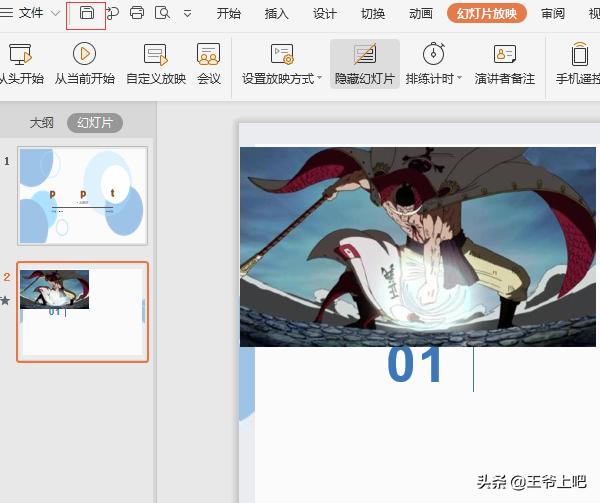Viewport: 600px width, 503px height.
Task: Select slide 1 thumbnail
Action: pyautogui.click(x=82, y=196)
